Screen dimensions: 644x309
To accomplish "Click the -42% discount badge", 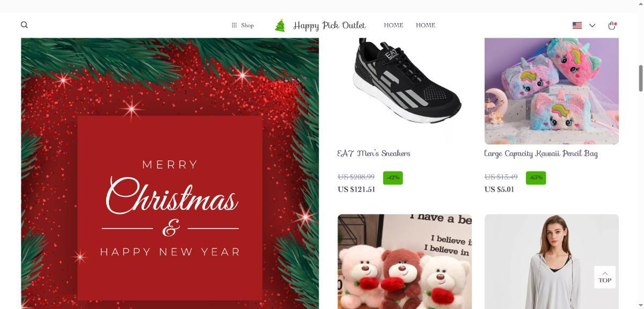I will (x=393, y=178).
